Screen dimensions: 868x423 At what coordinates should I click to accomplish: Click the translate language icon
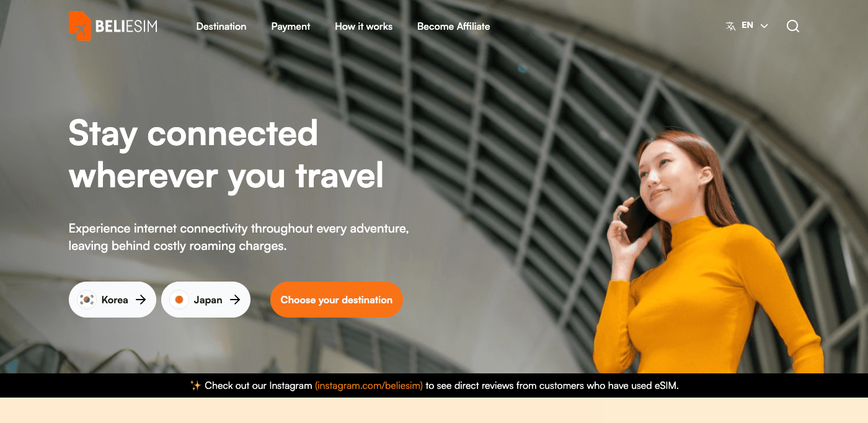pyautogui.click(x=731, y=26)
